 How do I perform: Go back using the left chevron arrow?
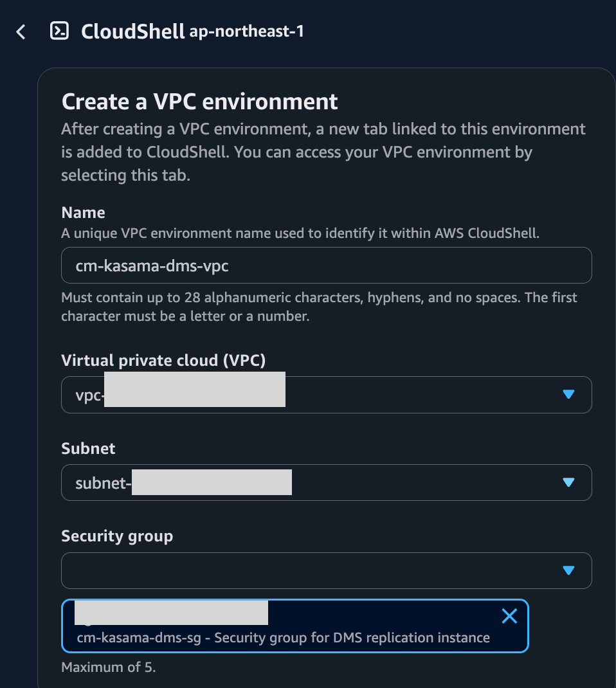click(x=21, y=32)
